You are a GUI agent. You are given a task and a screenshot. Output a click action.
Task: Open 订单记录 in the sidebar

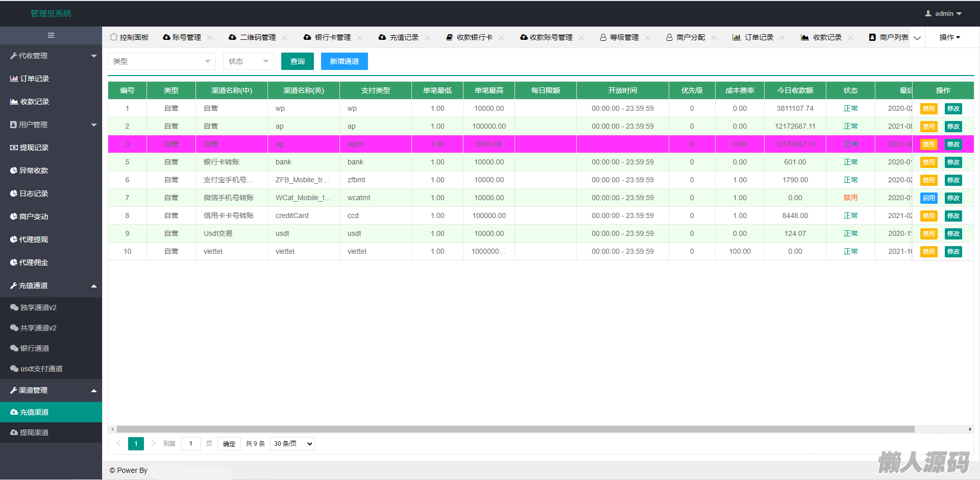(34, 79)
